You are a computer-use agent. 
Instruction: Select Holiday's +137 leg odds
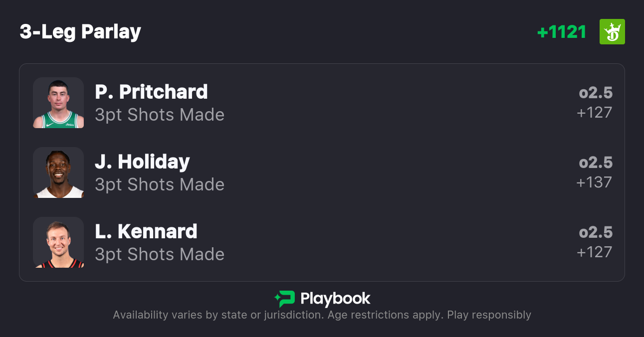(594, 182)
